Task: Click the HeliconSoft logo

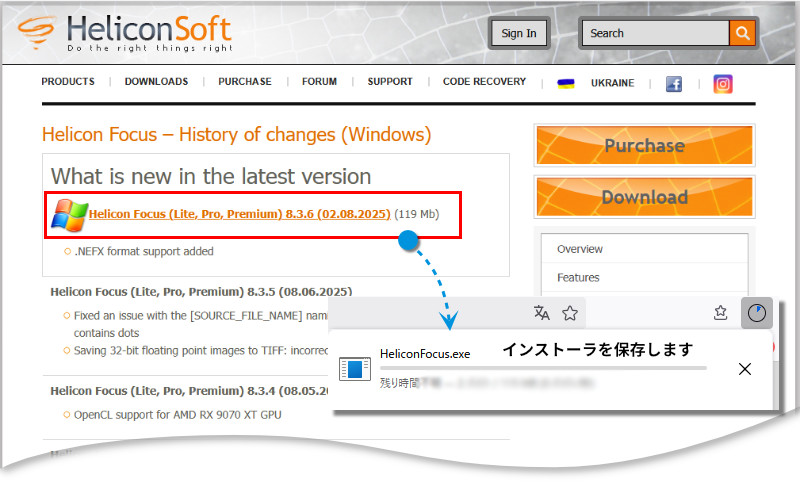Action: point(125,33)
